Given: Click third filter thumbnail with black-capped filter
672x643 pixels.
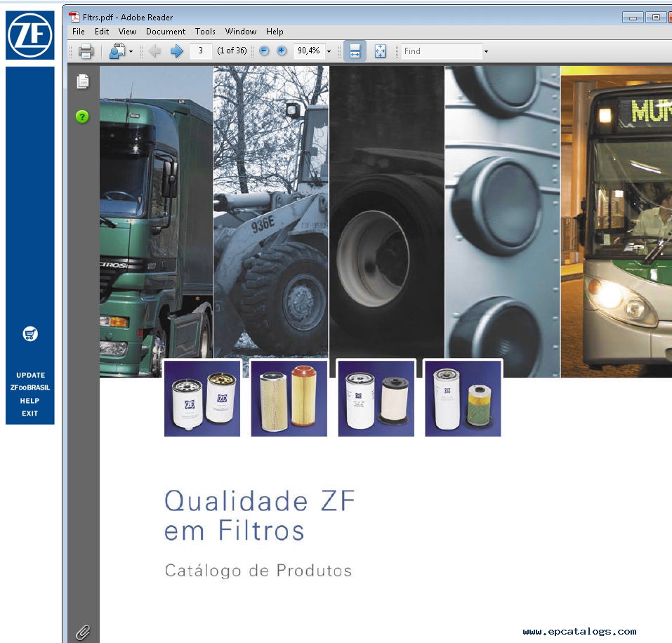Looking at the screenshot, I should pyautogui.click(x=376, y=398).
